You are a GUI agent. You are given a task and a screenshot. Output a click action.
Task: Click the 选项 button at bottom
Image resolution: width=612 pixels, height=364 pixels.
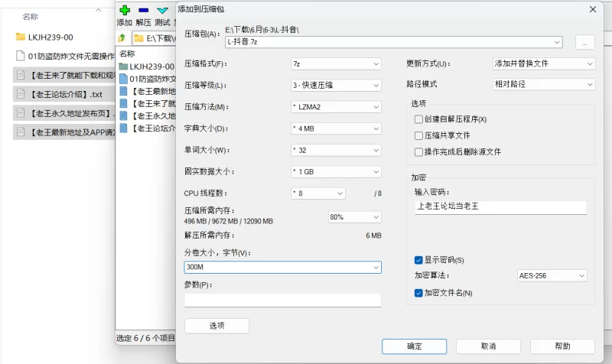point(216,326)
